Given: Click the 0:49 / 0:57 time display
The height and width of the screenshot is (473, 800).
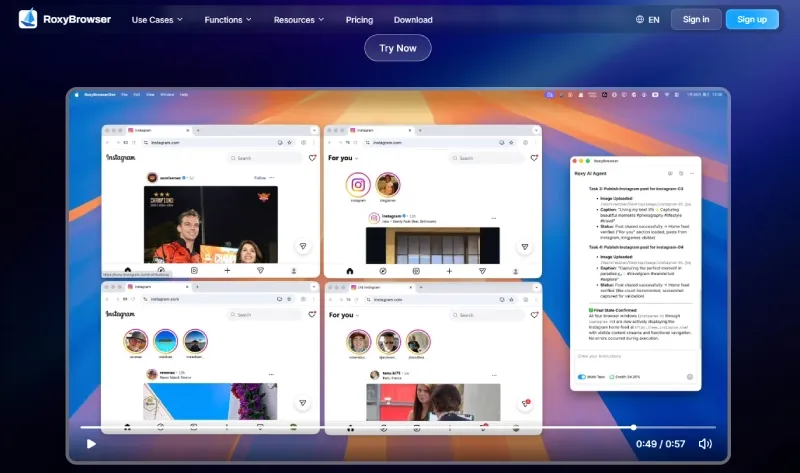Looking at the screenshot, I should [660, 444].
